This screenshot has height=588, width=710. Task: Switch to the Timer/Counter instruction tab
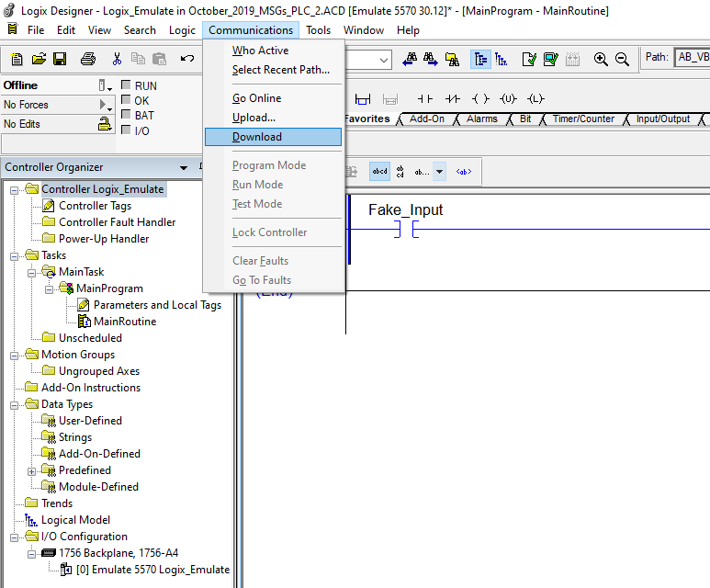(583, 119)
